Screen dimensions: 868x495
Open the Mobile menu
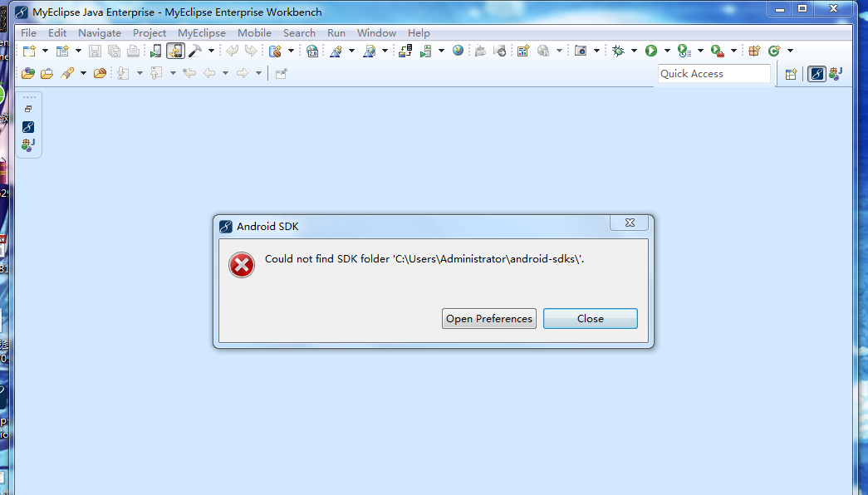[x=255, y=33]
